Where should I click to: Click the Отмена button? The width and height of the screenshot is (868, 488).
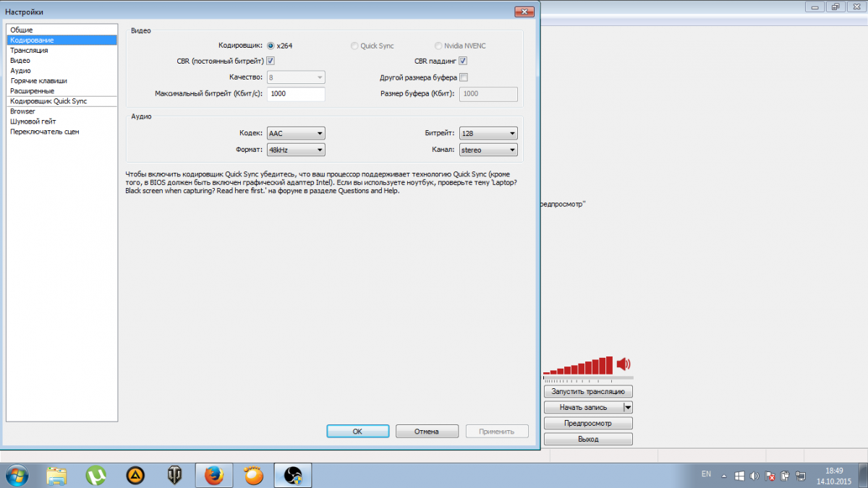coord(427,431)
